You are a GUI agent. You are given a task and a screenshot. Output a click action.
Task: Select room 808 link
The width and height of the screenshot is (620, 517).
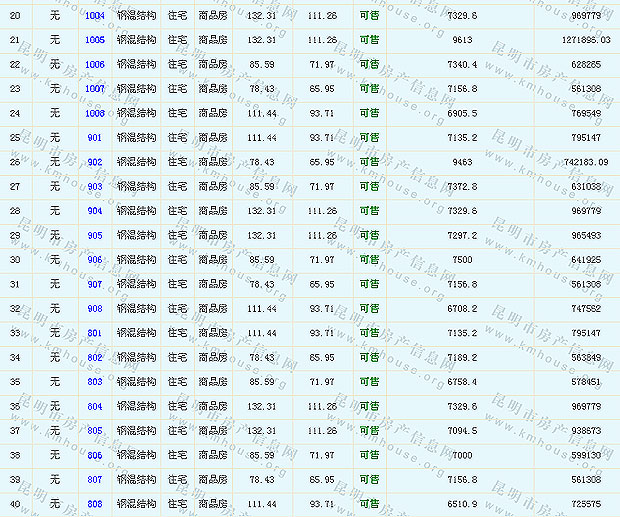click(95, 504)
